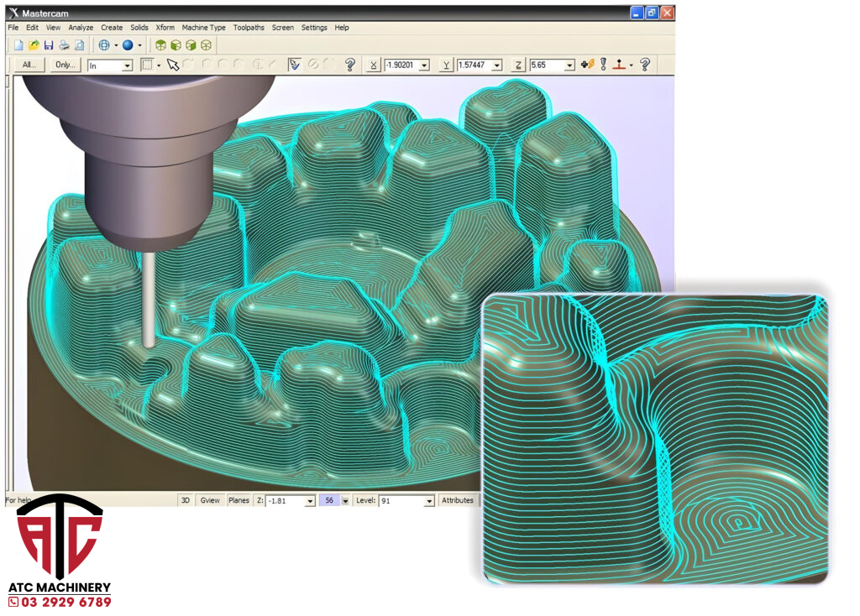Click the New file icon
The height and width of the screenshot is (616, 860).
18,45
